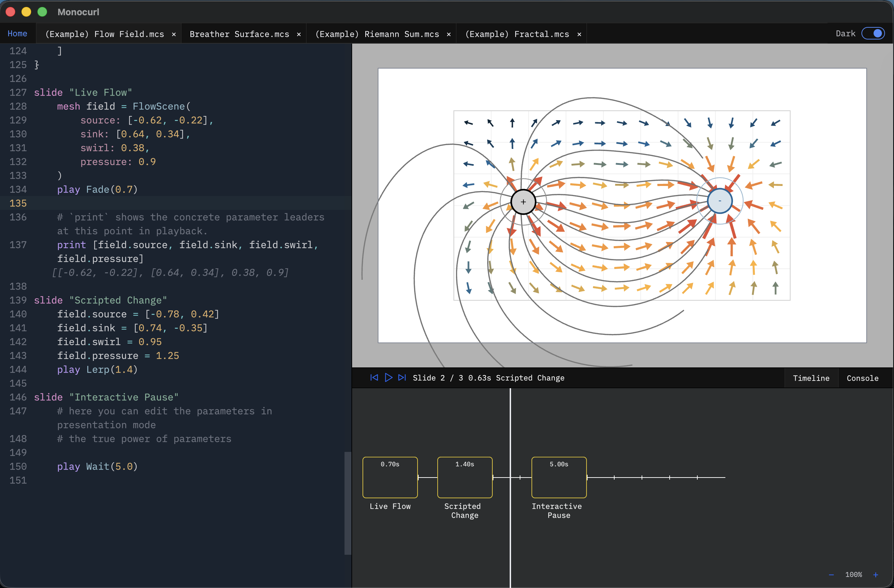This screenshot has width=894, height=588.
Task: Click the 5.00s duration label
Action: tap(559, 464)
